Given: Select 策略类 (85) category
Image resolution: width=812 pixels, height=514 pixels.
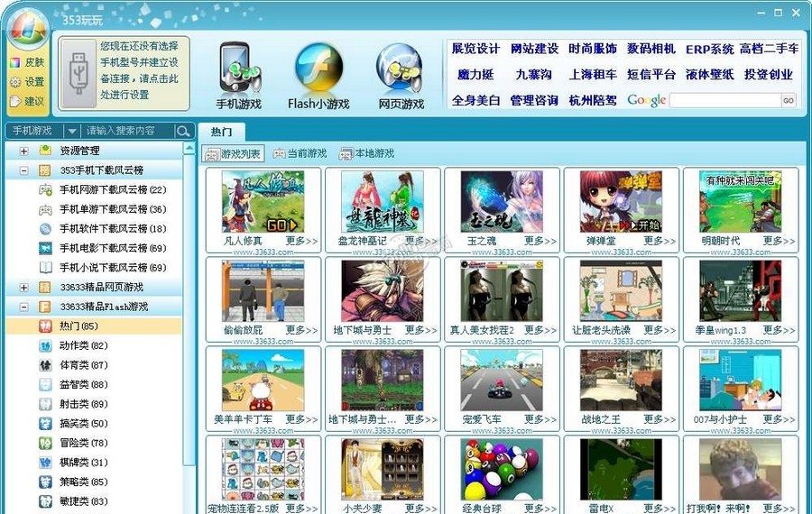Looking at the screenshot, I should click(74, 482).
